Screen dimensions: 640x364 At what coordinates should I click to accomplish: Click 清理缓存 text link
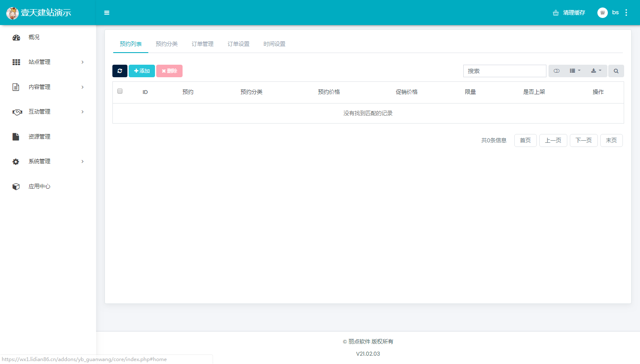pos(574,13)
